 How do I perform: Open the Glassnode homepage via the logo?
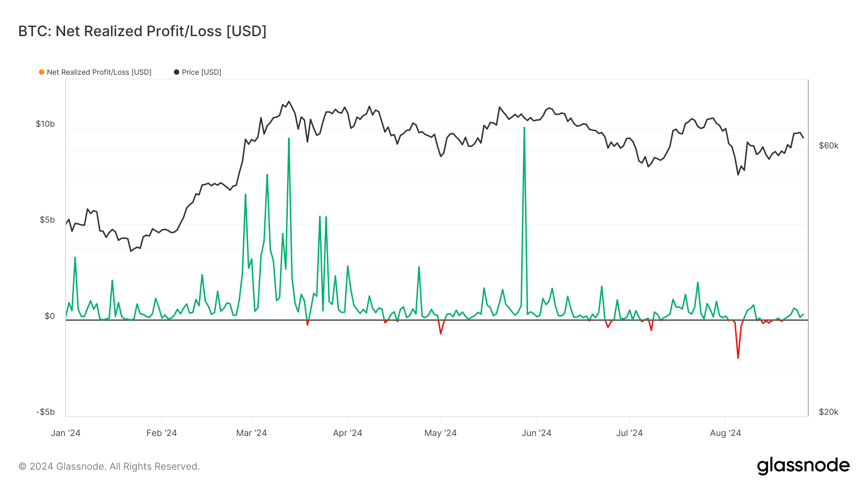pos(803,465)
